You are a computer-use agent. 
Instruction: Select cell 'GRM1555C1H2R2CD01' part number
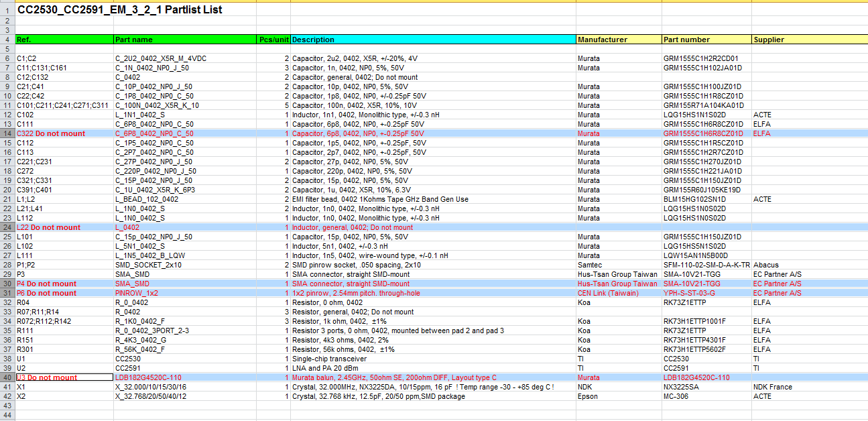coord(706,58)
